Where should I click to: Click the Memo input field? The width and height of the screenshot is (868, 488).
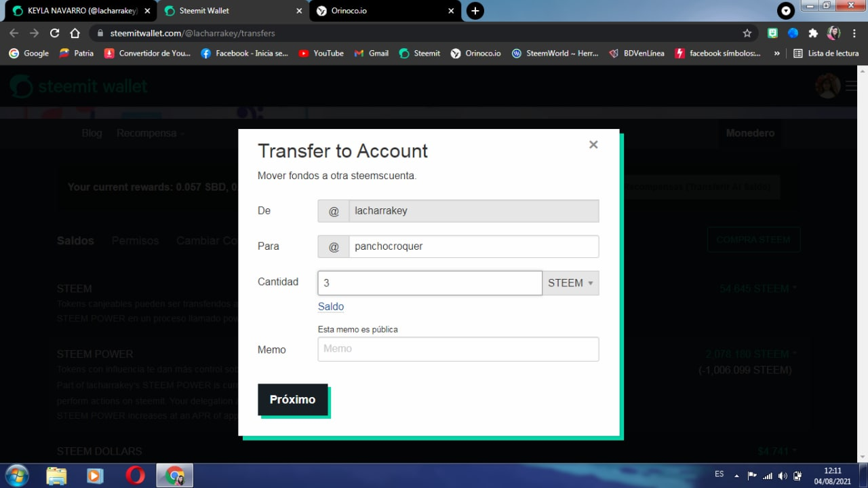[458, 349]
